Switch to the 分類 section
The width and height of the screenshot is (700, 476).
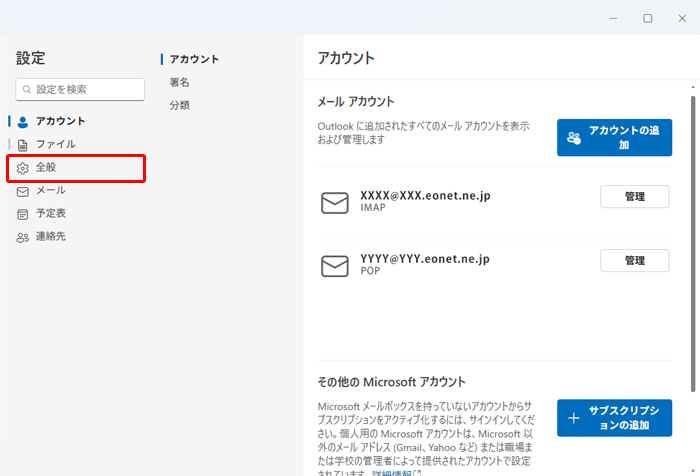point(180,106)
